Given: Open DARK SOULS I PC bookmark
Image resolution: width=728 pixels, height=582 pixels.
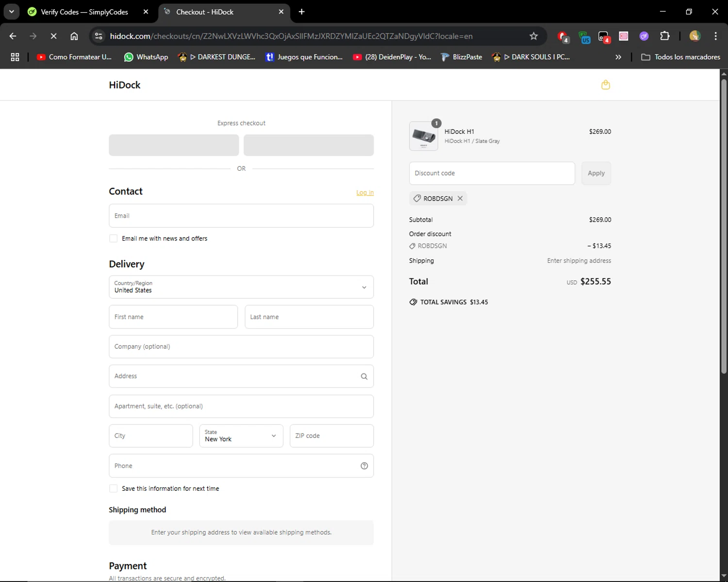Looking at the screenshot, I should click(530, 57).
